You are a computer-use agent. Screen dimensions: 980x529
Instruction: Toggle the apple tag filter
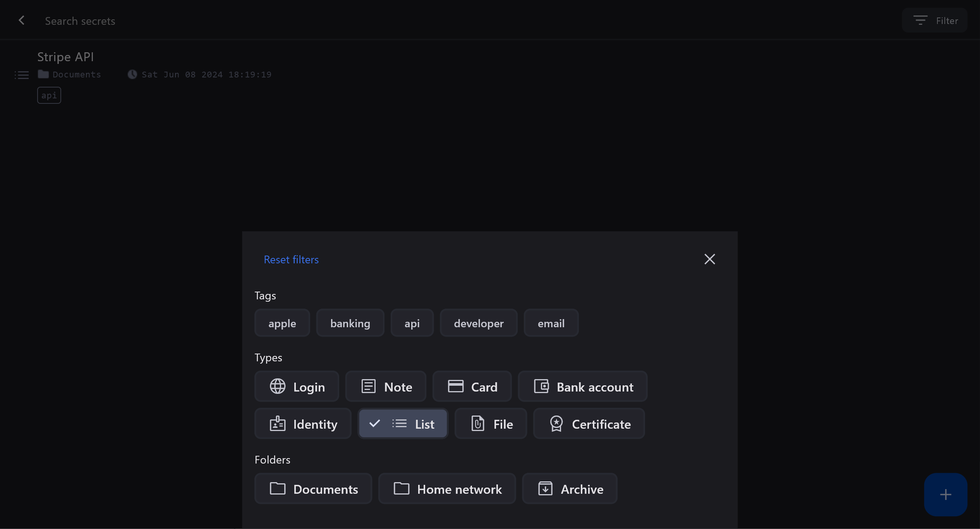click(282, 323)
